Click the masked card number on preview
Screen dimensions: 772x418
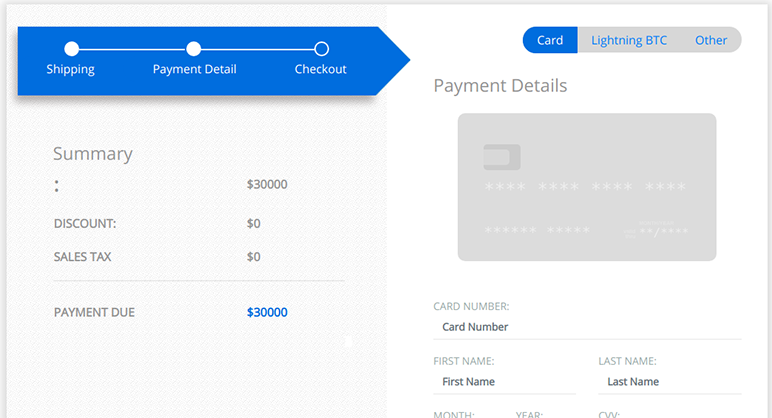(x=585, y=187)
